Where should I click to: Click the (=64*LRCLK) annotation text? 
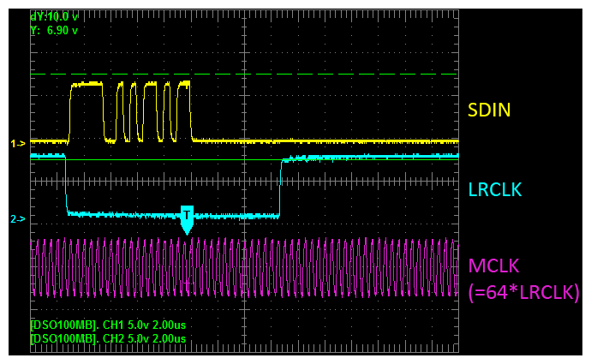(x=524, y=292)
